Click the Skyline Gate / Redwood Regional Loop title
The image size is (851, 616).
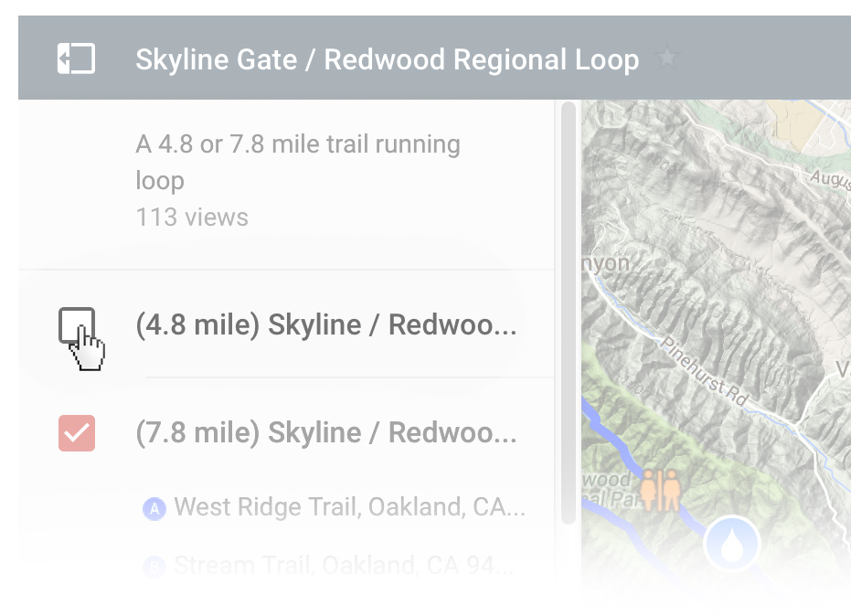point(387,59)
